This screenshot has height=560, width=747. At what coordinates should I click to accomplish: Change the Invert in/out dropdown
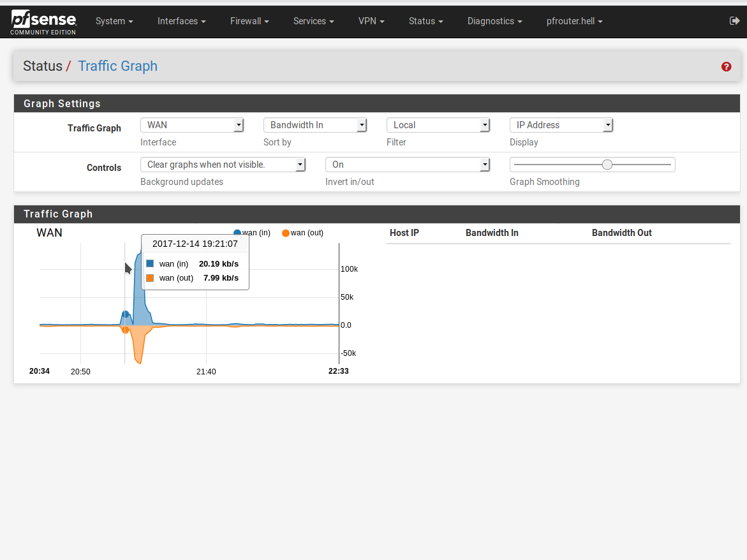(408, 165)
